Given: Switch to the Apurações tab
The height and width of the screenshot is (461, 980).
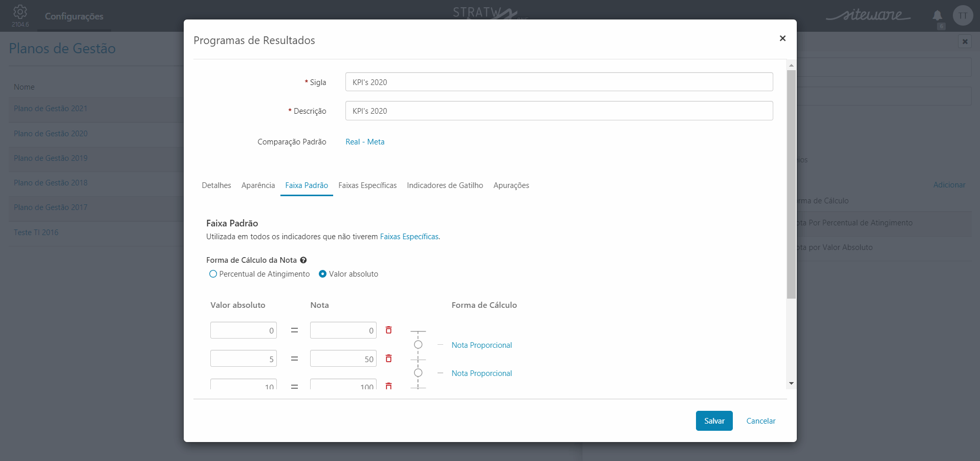Looking at the screenshot, I should click(511, 185).
